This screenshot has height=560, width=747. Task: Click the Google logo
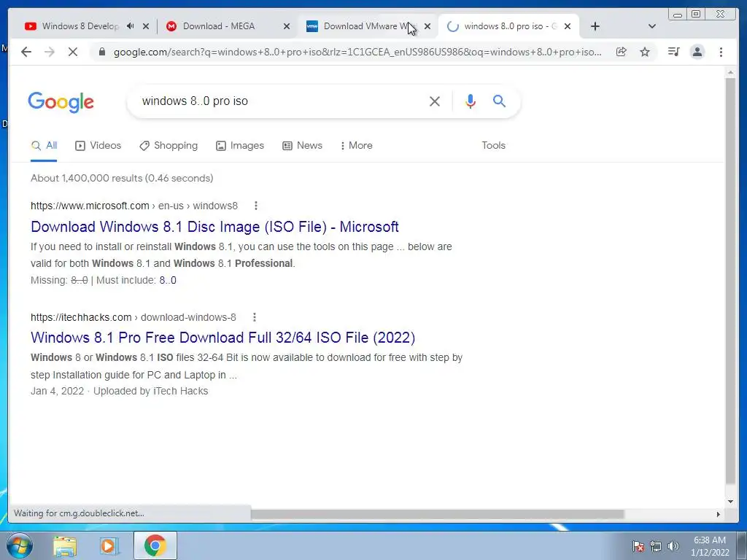click(x=61, y=102)
